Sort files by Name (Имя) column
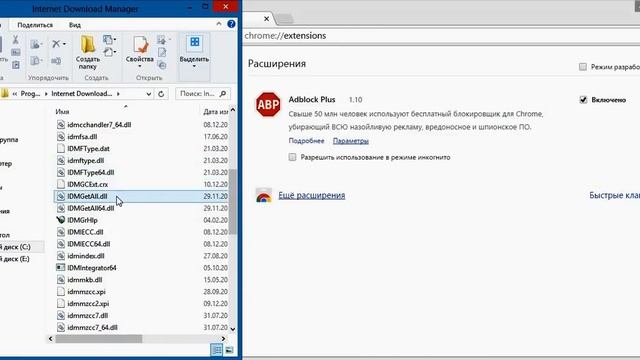The image size is (640, 360). pyautogui.click(x=62, y=111)
